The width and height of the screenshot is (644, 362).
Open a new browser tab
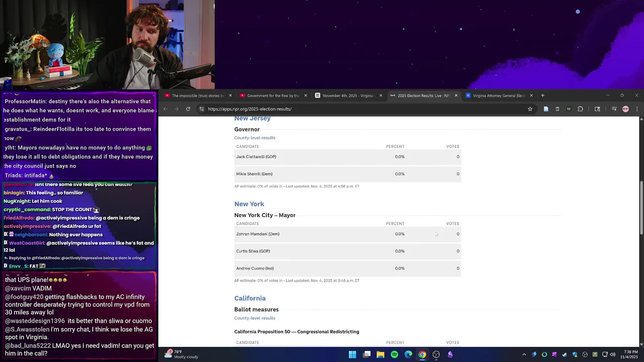coord(542,96)
